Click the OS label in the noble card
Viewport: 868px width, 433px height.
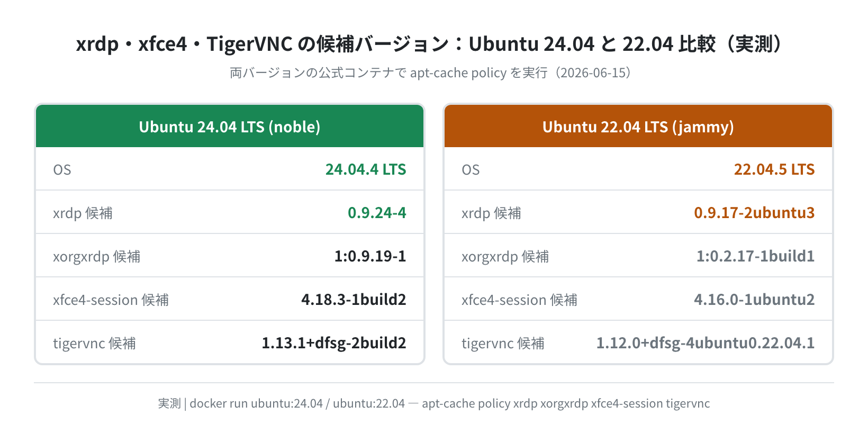pos(62,170)
